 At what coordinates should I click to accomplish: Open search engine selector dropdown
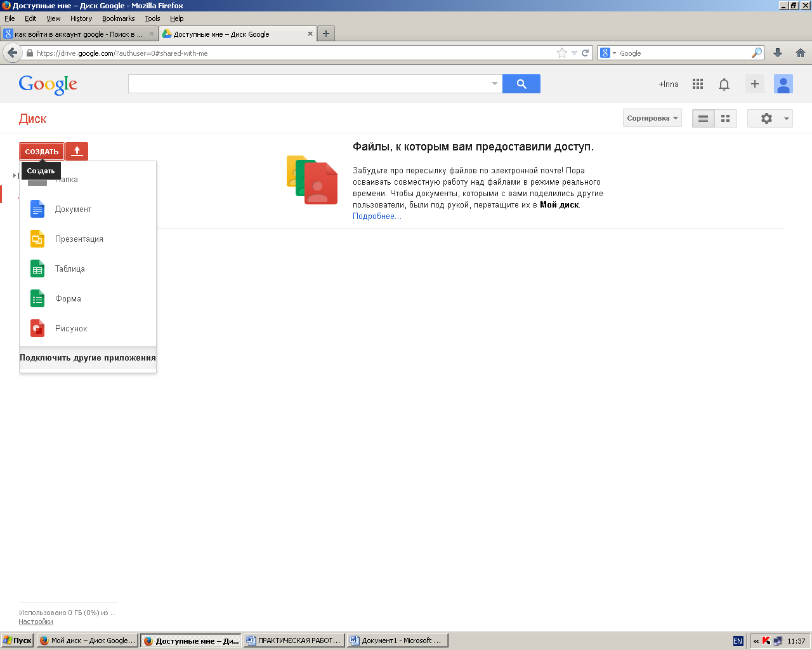click(607, 53)
